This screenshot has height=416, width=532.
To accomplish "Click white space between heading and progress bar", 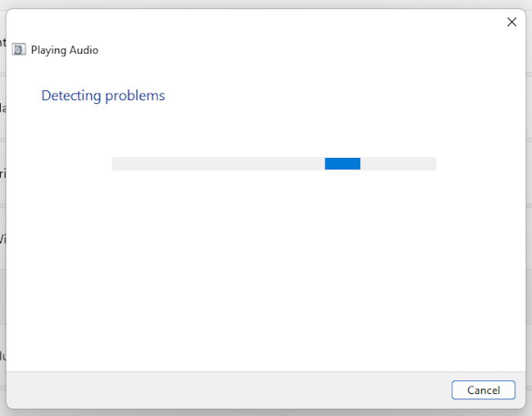I will coord(266,131).
